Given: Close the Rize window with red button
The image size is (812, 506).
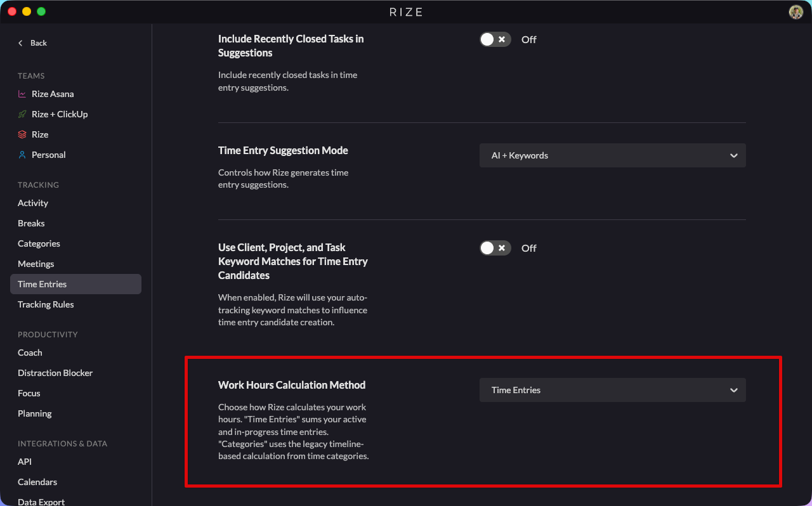Looking at the screenshot, I should click(12, 12).
